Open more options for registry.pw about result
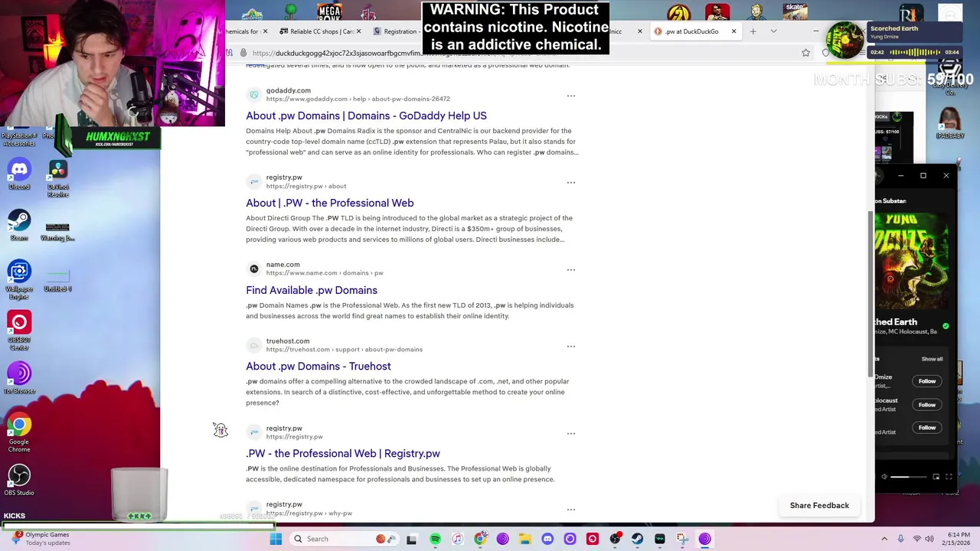980x551 pixels. (x=570, y=183)
